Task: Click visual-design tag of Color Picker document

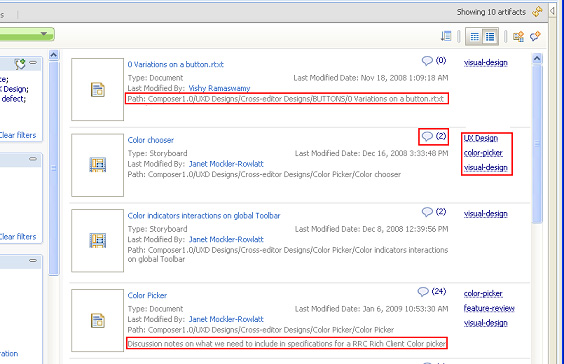Action: (486, 323)
